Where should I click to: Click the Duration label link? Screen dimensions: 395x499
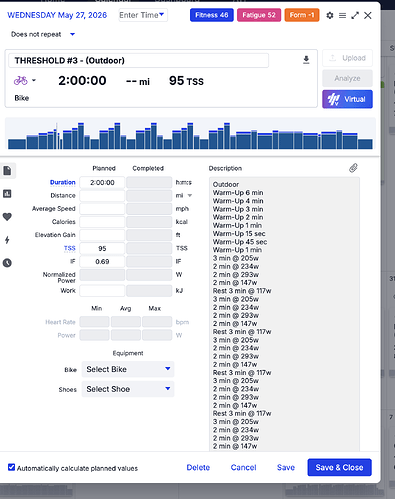[x=63, y=182]
